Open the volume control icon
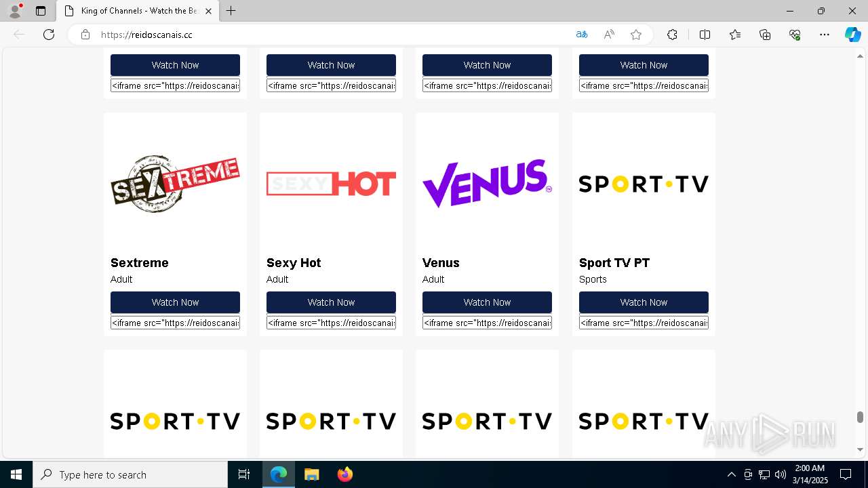Screen dimensions: 868x488 pos(781,474)
